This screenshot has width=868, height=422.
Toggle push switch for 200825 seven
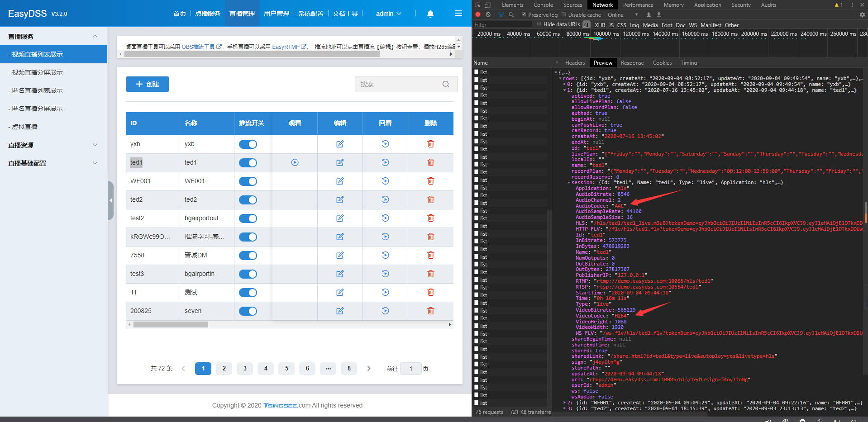click(x=248, y=311)
